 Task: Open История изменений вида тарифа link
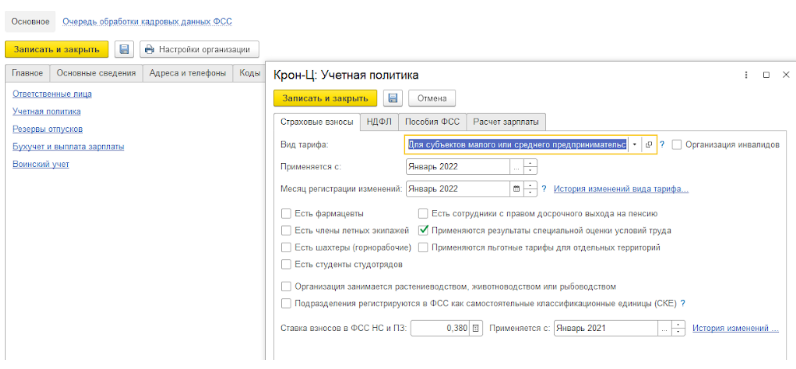click(x=621, y=189)
